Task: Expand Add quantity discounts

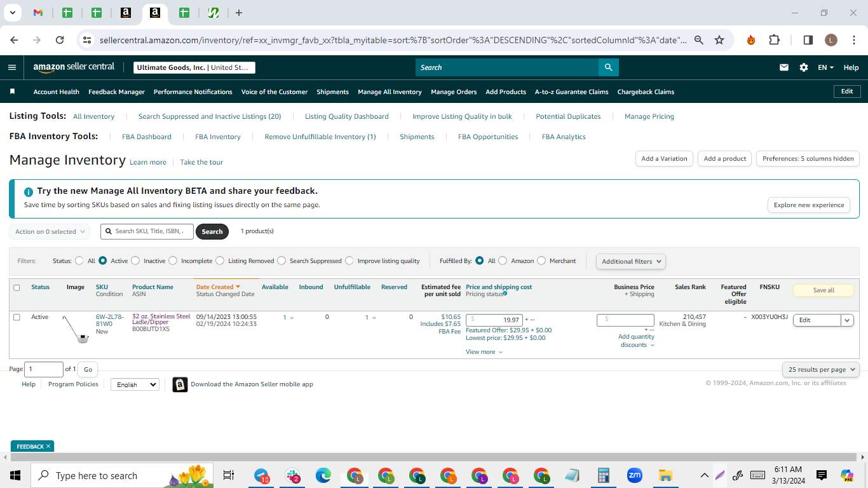Action: click(x=636, y=341)
